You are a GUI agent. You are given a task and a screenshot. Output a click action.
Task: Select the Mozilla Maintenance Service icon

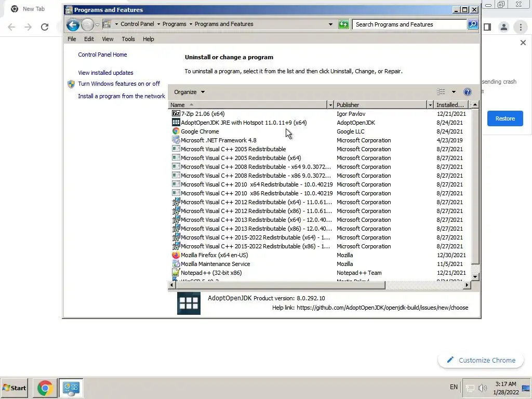(x=176, y=263)
